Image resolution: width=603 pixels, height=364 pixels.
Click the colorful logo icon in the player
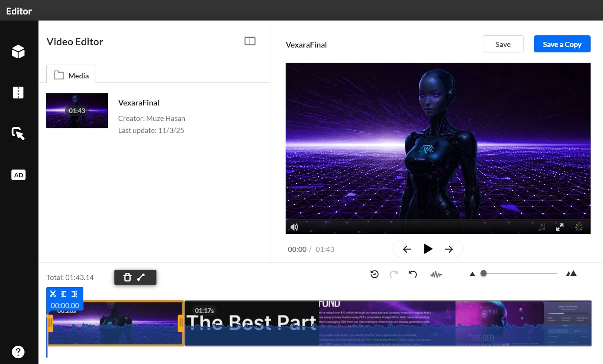click(x=579, y=227)
